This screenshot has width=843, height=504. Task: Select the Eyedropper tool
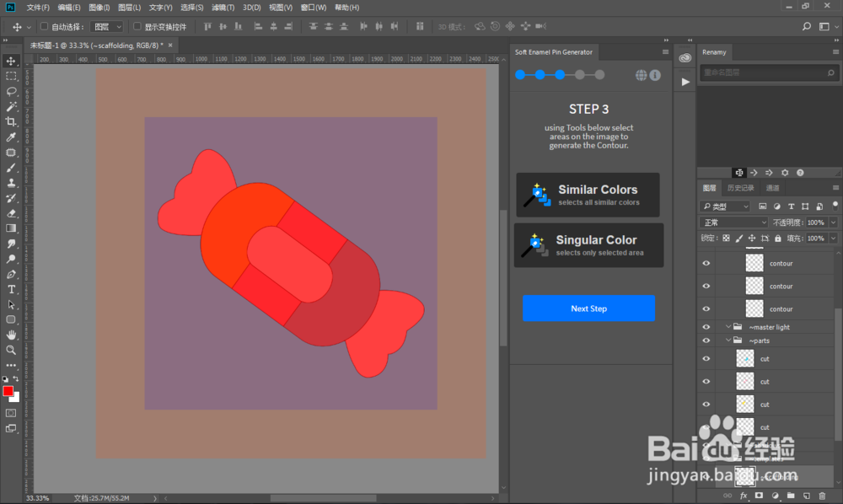click(x=11, y=137)
